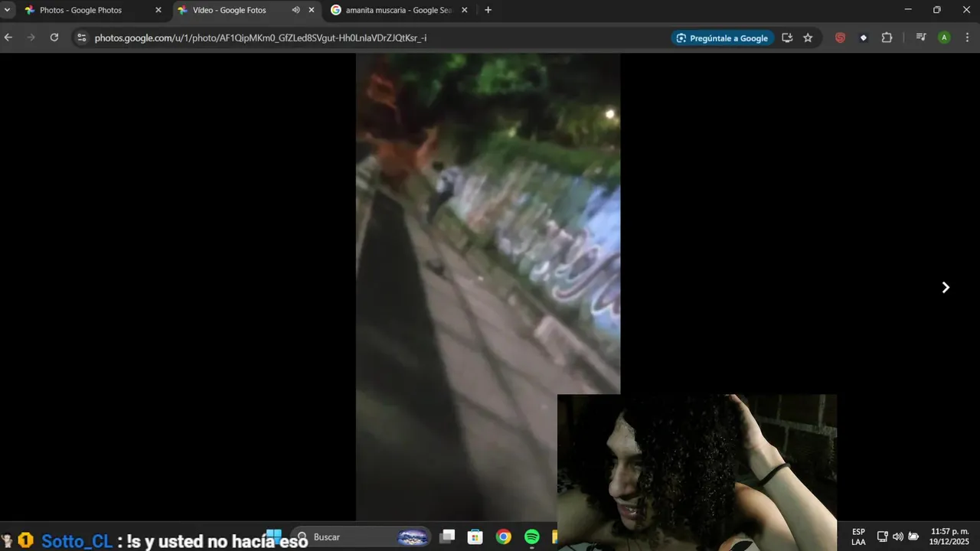The height and width of the screenshot is (551, 980).
Task: Open the Extensions puzzle menu
Action: (x=887, y=37)
